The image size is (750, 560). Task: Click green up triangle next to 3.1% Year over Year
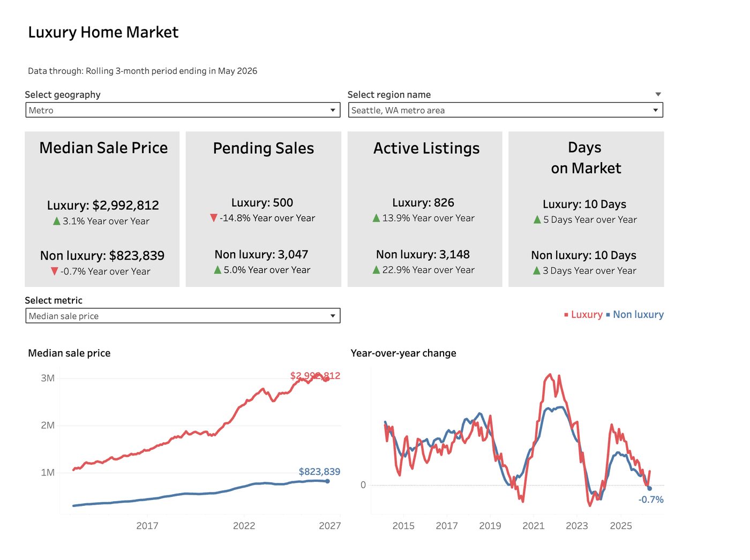point(57,221)
